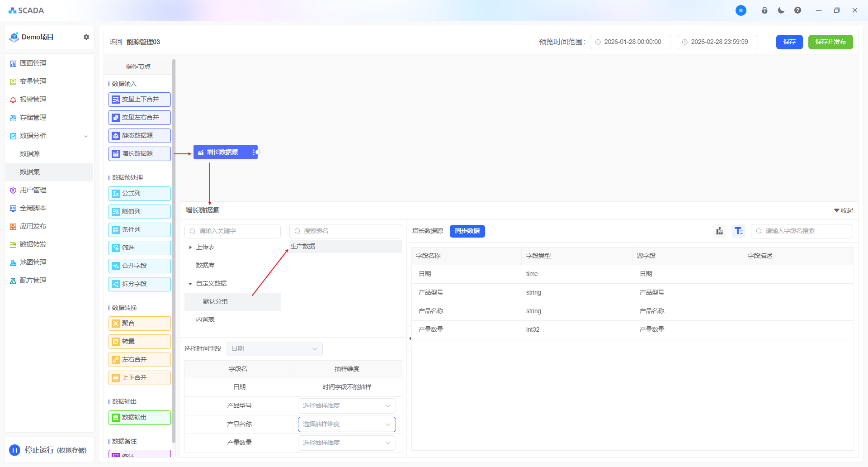Screen dimensions: 868x467
Task: Select the 聚合 conversion node
Action: click(x=139, y=324)
